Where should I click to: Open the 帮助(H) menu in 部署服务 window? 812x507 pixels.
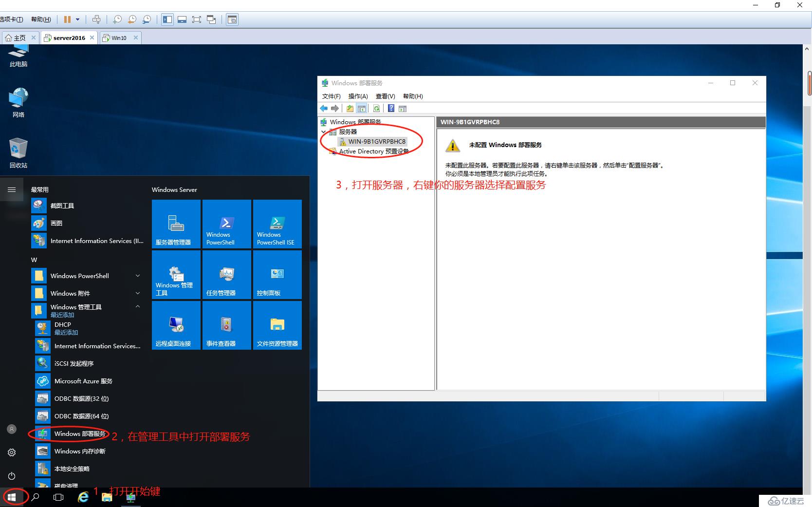413,96
